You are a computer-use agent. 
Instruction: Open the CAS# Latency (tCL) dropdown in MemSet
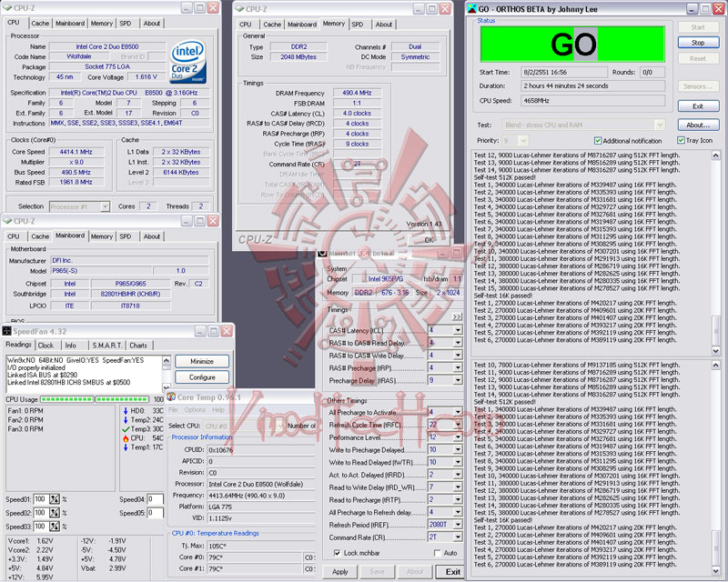coord(458,330)
